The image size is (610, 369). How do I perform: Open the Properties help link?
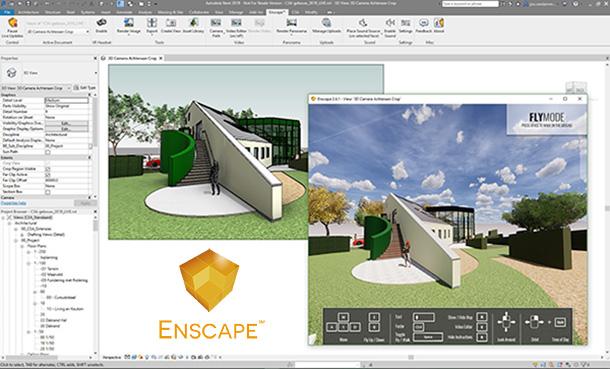tap(13, 203)
